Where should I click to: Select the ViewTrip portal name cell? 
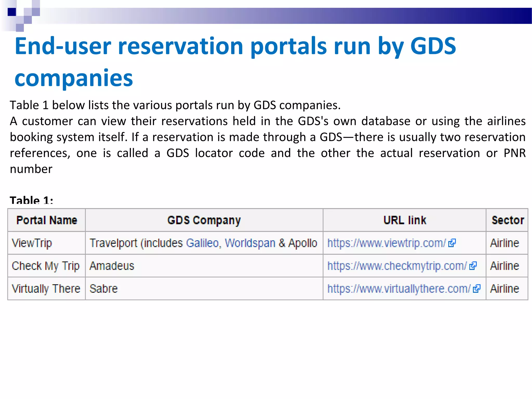[32, 243]
